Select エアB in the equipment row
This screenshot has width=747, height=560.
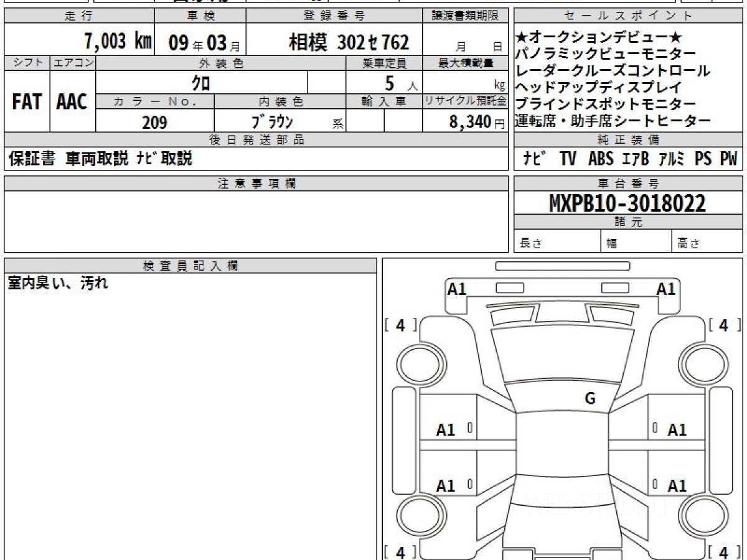636,159
